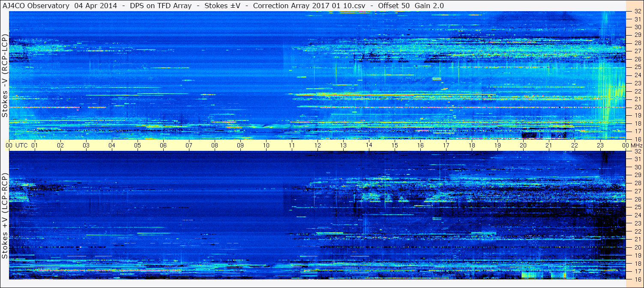Select the 13 hour marker on time axis
This screenshot has height=288, width=644.
coord(343,145)
